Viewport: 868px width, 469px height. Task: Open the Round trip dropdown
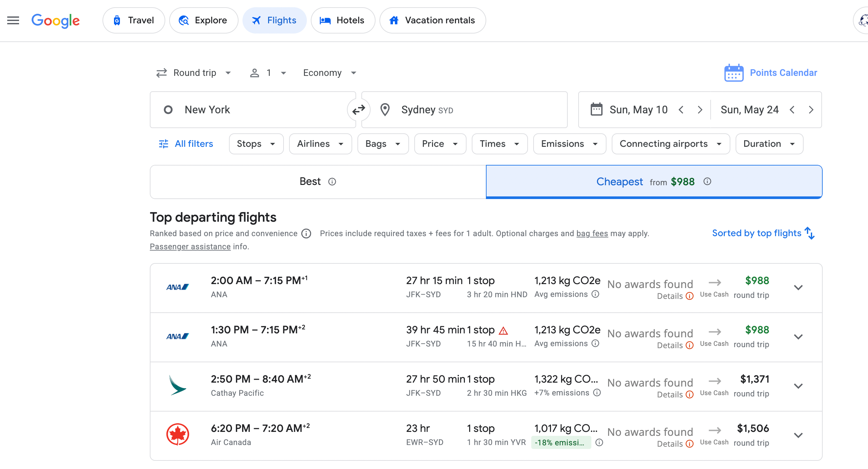[x=194, y=73]
